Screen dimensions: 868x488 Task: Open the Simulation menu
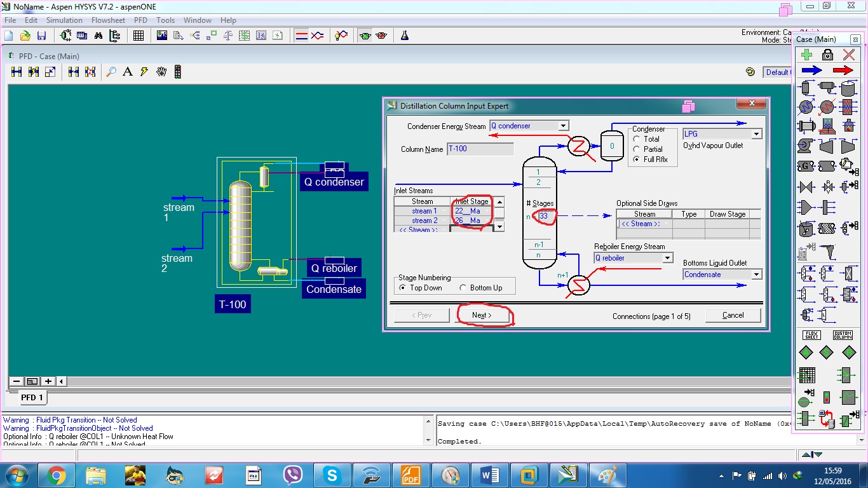coord(64,20)
